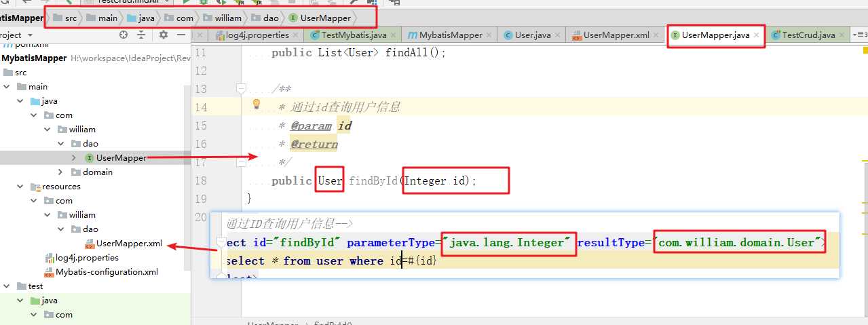Click the #{id} placeholder in the select statement

tap(421, 261)
